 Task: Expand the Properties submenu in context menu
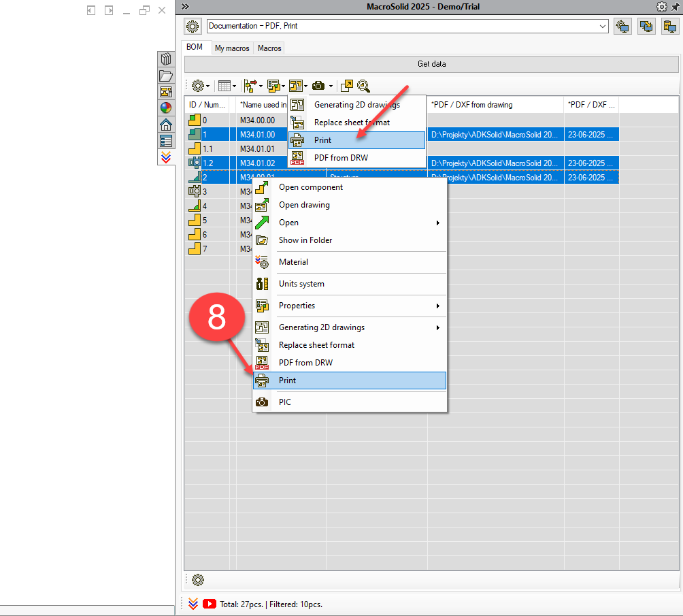point(438,306)
